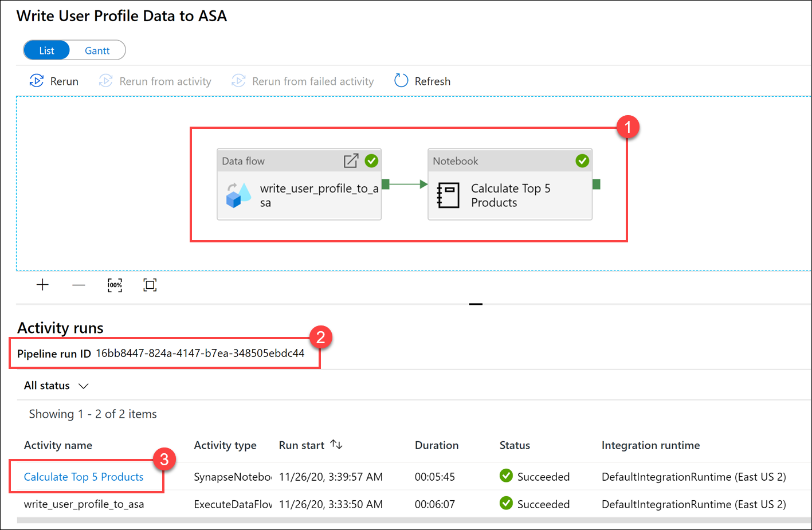Screen dimensions: 812x530
Task: Open the data flow details via the external link icon
Action: tap(351, 161)
